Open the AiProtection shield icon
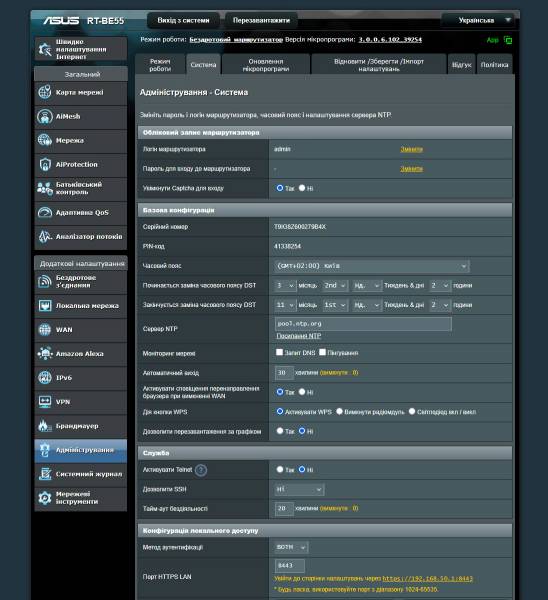This screenshot has height=600, width=548. [45, 165]
